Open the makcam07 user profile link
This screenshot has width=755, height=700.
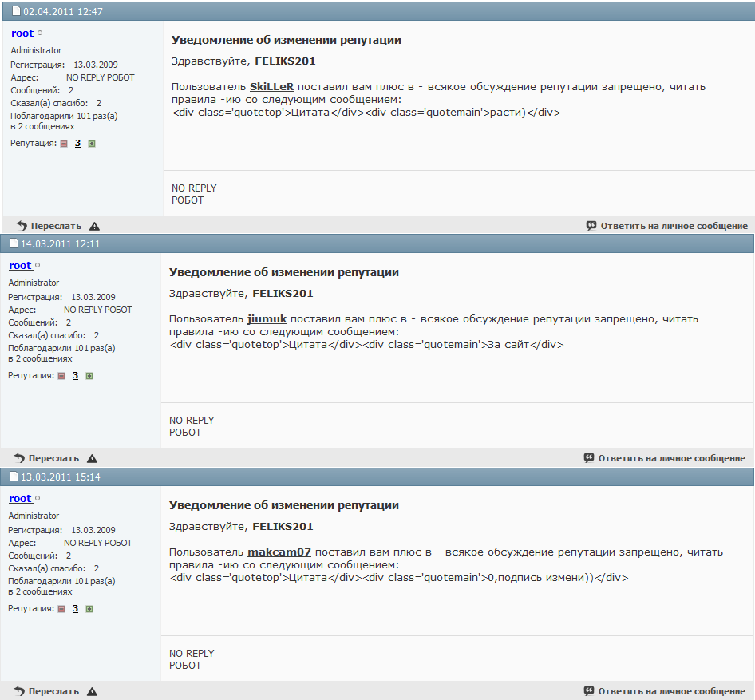point(279,552)
